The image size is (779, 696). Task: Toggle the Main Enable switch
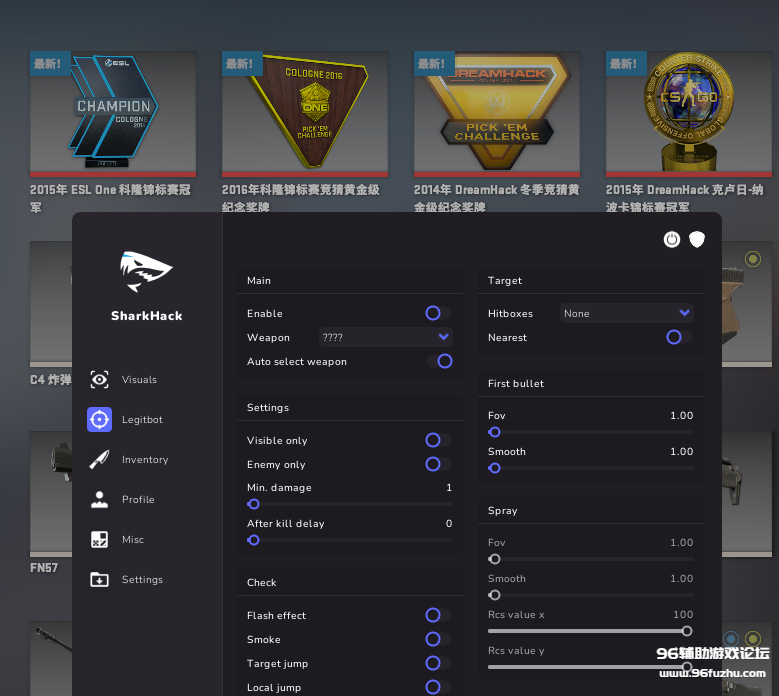(437, 314)
